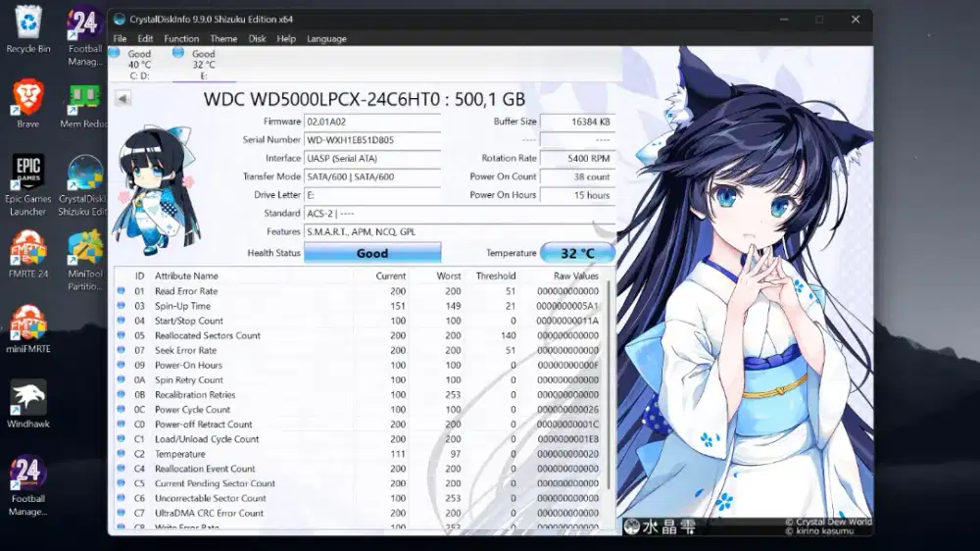Open Epic Games Launcher desktop icon
Screen dimensions: 980x551
tap(28, 185)
